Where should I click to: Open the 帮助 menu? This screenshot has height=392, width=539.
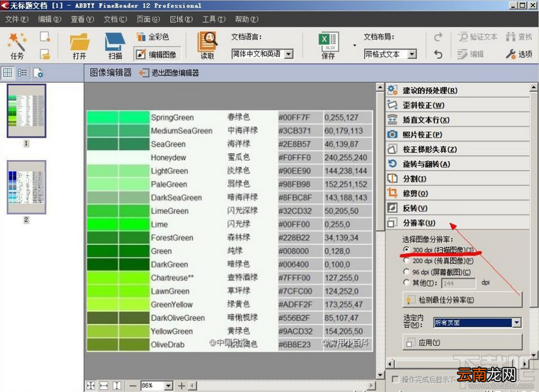[246, 19]
